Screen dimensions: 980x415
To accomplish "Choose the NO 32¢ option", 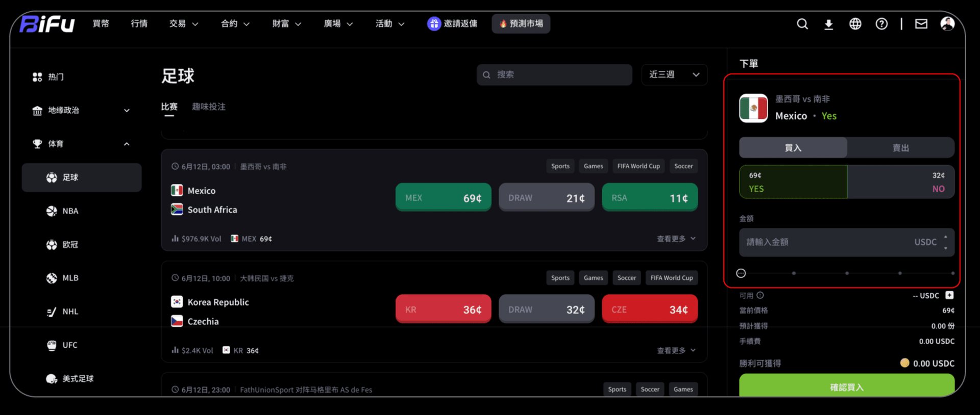I will coord(901,181).
